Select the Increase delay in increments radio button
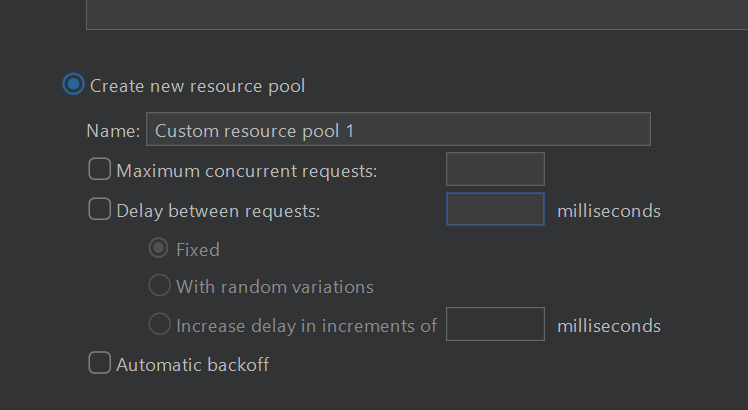This screenshot has height=410, width=748. pyautogui.click(x=159, y=324)
